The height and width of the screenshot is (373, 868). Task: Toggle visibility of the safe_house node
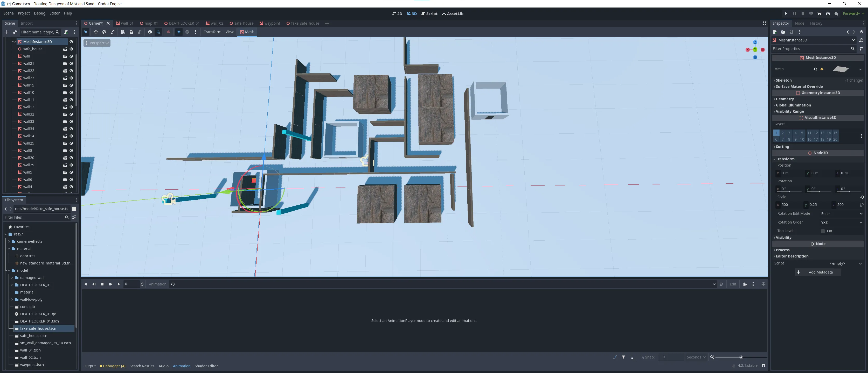(71, 49)
